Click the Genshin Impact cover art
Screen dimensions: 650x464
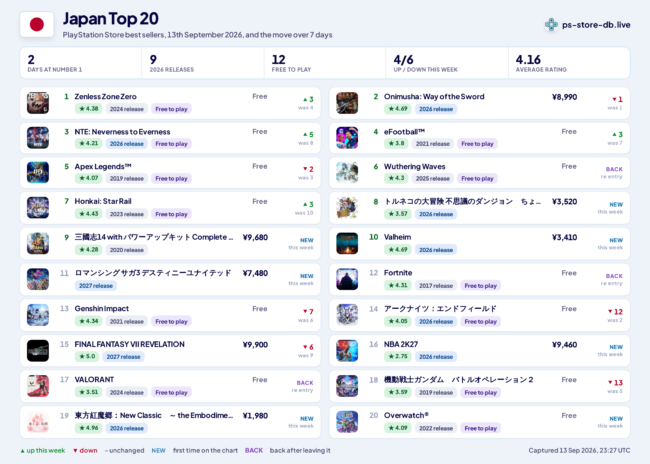click(x=38, y=315)
